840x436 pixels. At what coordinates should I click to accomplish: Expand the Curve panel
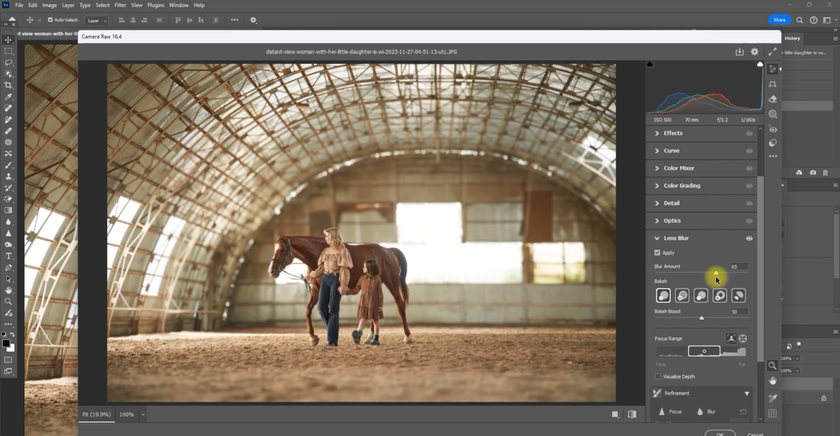[x=657, y=151]
